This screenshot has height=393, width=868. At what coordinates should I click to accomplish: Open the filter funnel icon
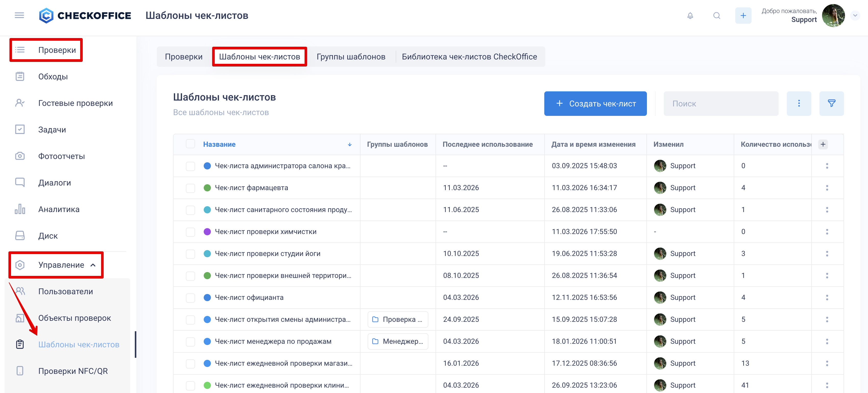pos(831,103)
